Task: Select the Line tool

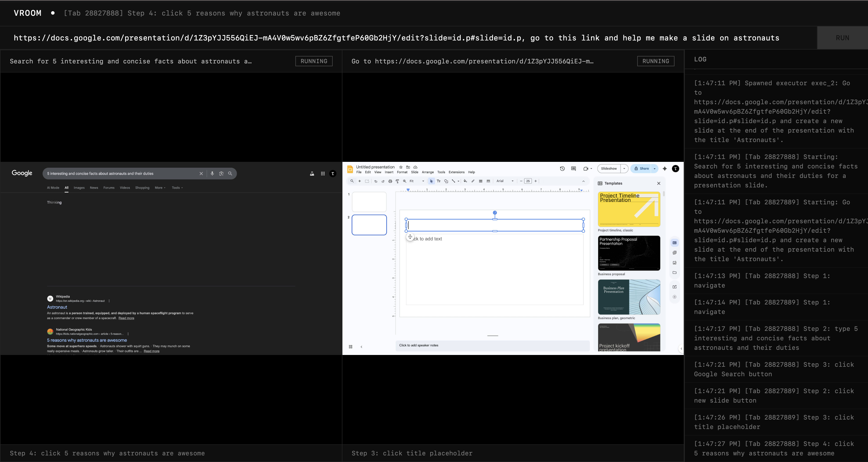Action: pos(453,181)
